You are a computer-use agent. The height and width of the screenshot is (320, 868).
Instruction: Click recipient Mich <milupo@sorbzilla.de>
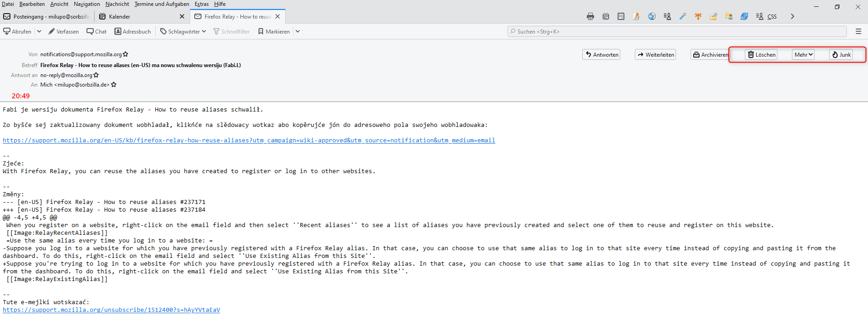tap(75, 85)
